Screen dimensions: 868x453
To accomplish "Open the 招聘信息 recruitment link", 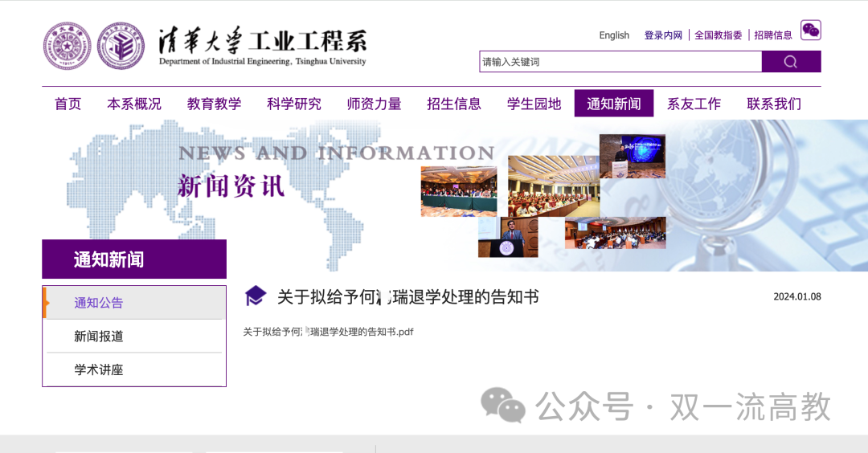I will [773, 35].
